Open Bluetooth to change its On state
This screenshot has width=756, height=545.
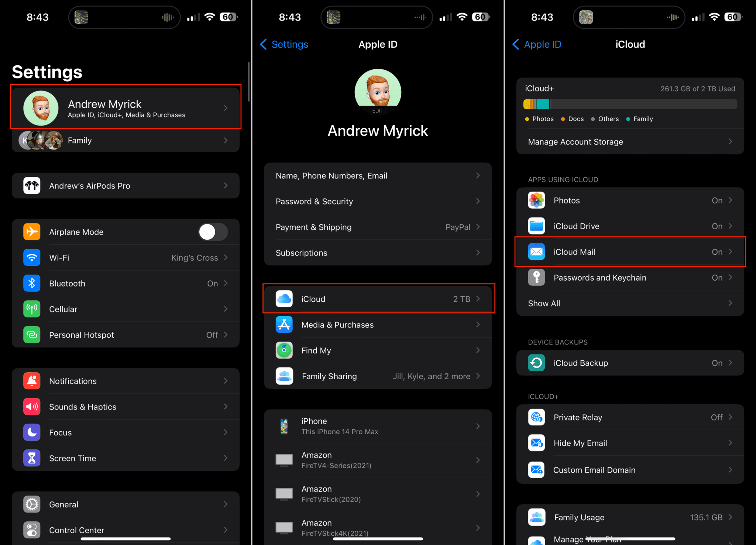click(126, 283)
